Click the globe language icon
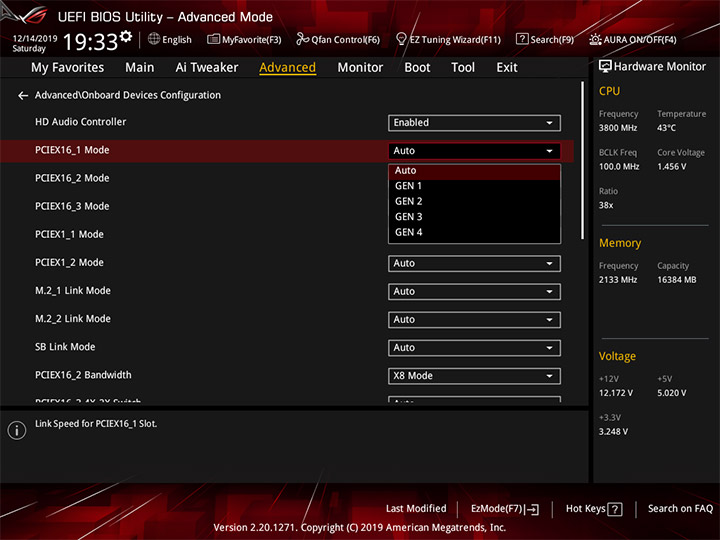Image resolution: width=720 pixels, height=540 pixels. point(154,39)
